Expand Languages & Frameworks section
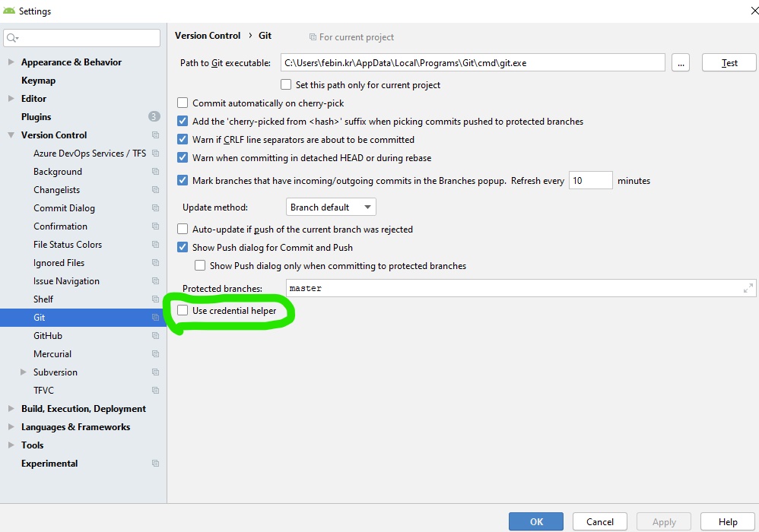This screenshot has height=532, width=759. click(x=11, y=427)
